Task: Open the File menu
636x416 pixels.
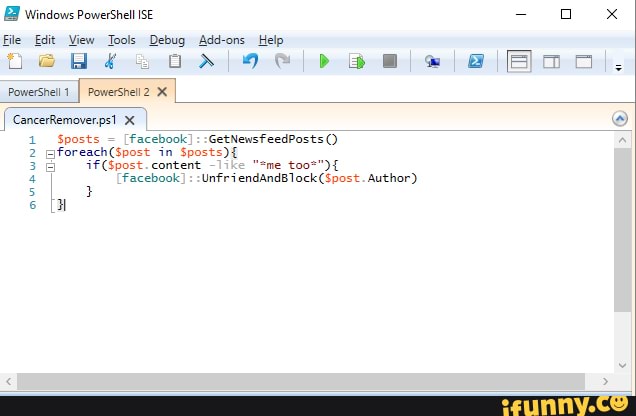Action: coord(12,40)
